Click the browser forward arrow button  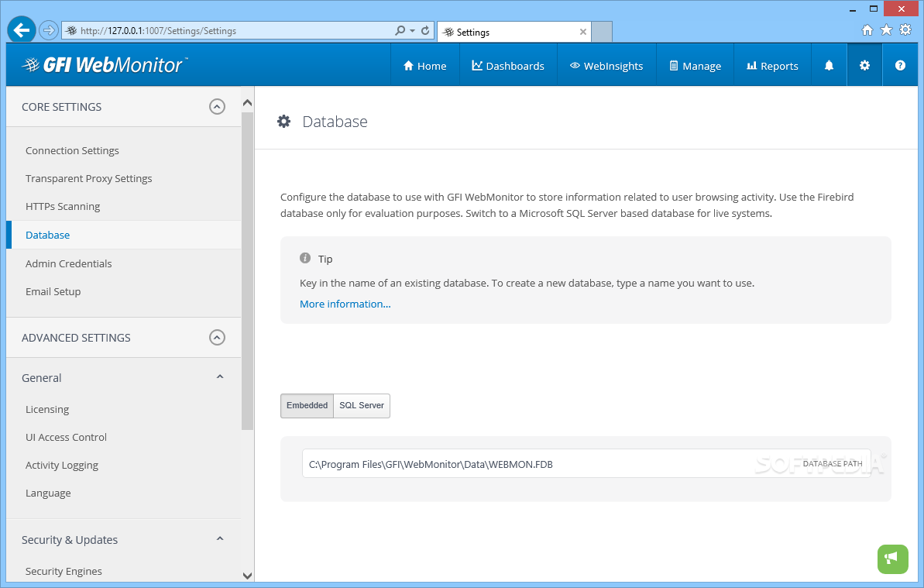[49, 30]
